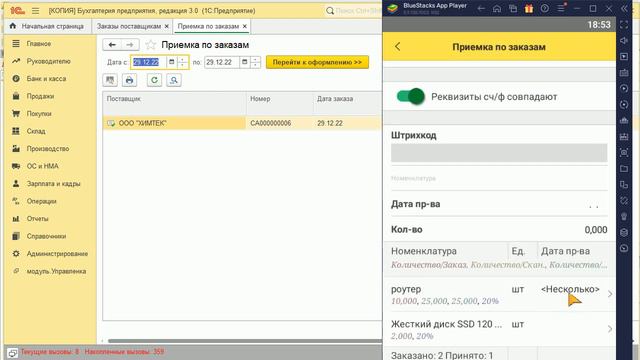Select the роутер item in list
Image resolution: width=640 pixels, height=360 pixels.
pyautogui.click(x=499, y=294)
